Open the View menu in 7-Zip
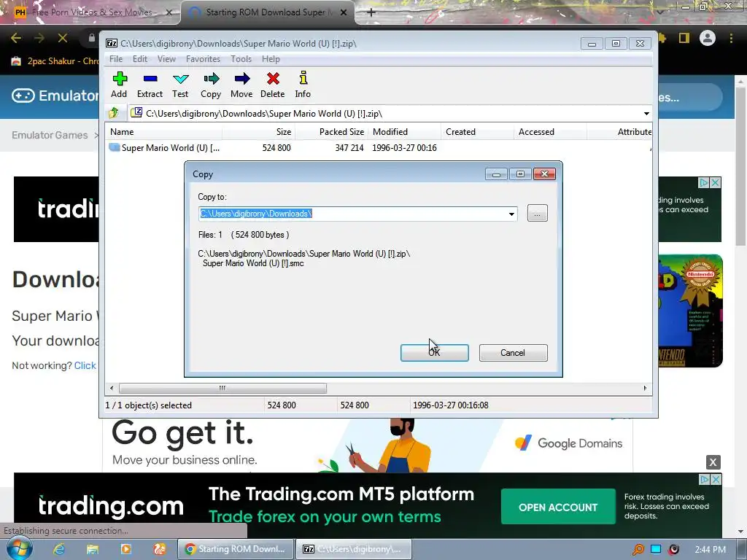 point(166,59)
